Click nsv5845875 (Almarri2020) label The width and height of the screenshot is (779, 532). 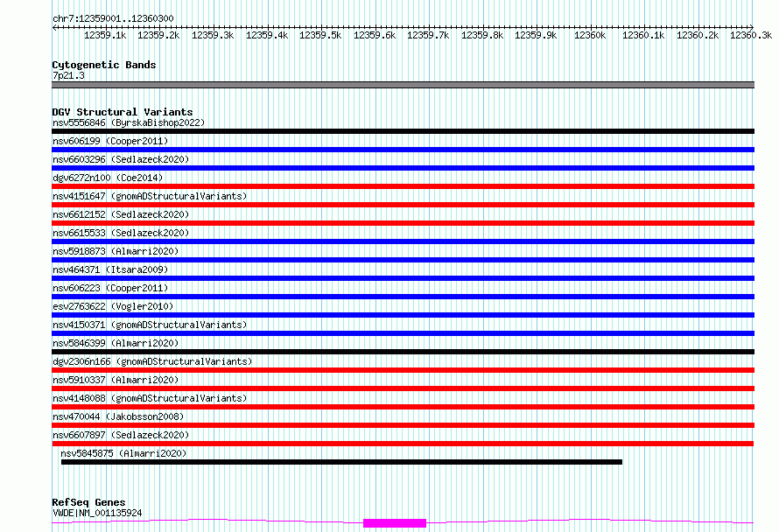click(x=123, y=453)
